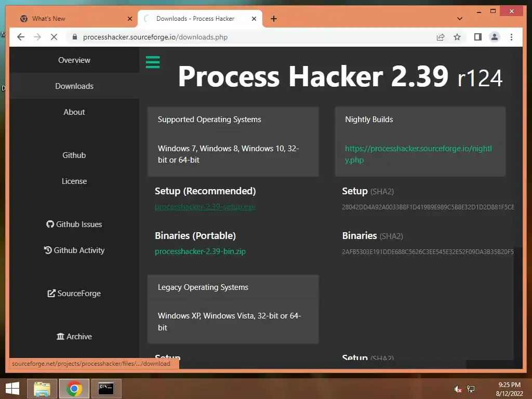Image resolution: width=532 pixels, height=399 pixels.
Task: Switch to the What's New tab
Action: tap(75, 19)
